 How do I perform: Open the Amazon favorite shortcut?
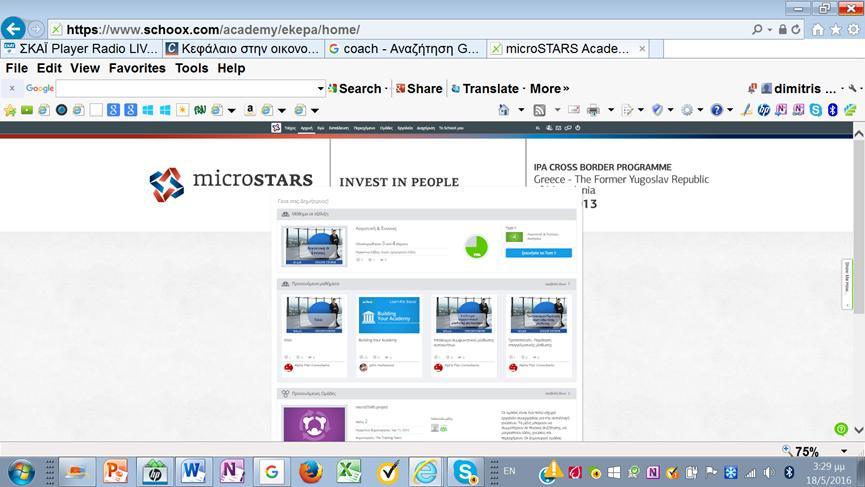click(x=250, y=110)
